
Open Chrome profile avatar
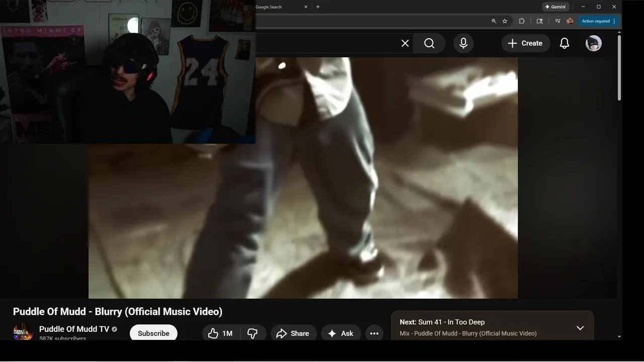pyautogui.click(x=570, y=21)
